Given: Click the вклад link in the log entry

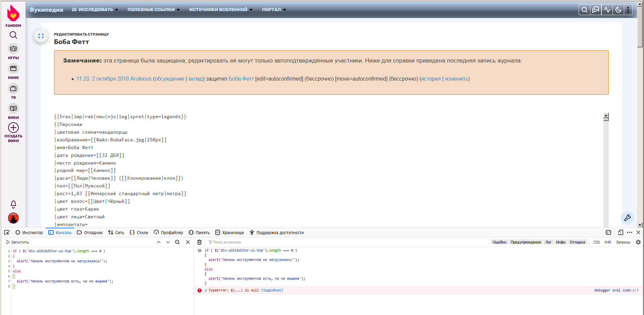Looking at the screenshot, I should click(196, 79).
